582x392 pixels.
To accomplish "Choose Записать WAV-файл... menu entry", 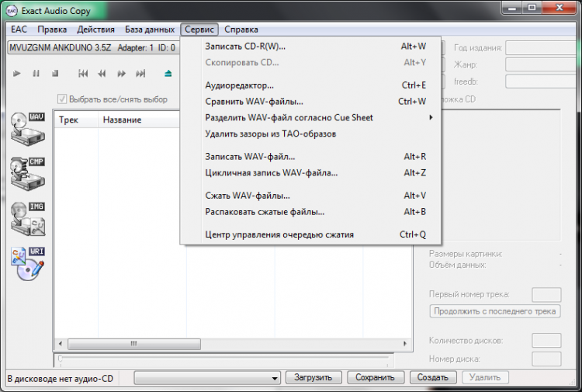I will (x=311, y=157).
